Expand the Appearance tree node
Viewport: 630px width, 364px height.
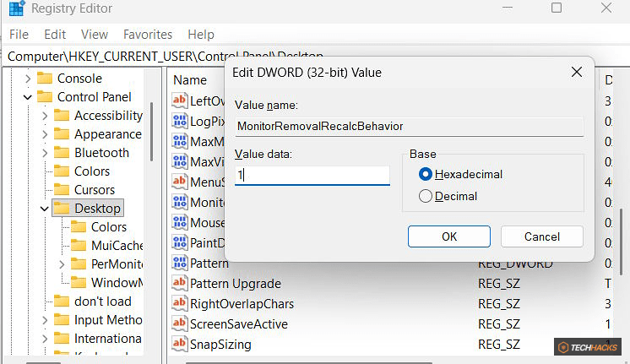(x=45, y=134)
